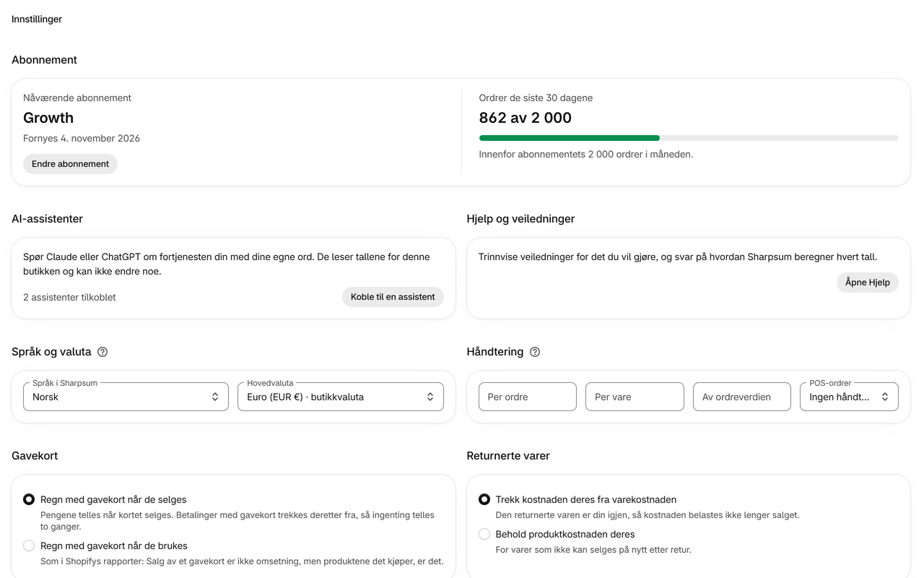The height and width of the screenshot is (578, 924).
Task: Expand the POS-ordrer dropdown
Action: 849,397
